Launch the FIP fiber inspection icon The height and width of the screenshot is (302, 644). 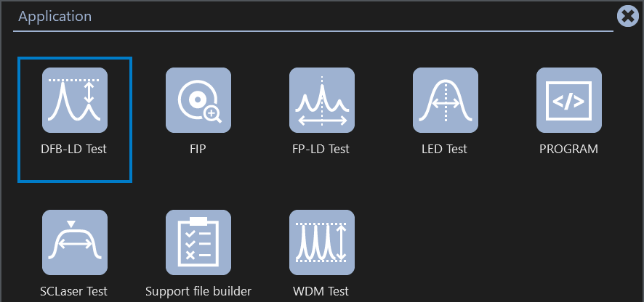(198, 100)
